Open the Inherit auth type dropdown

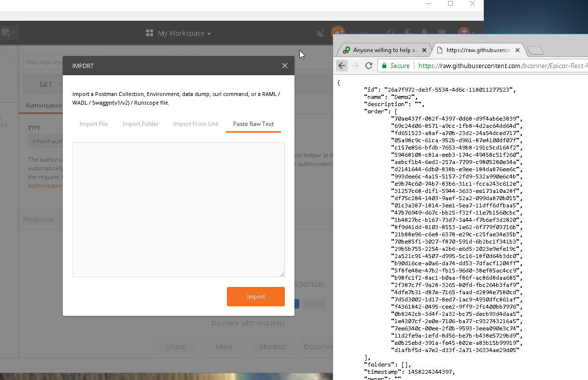46,141
